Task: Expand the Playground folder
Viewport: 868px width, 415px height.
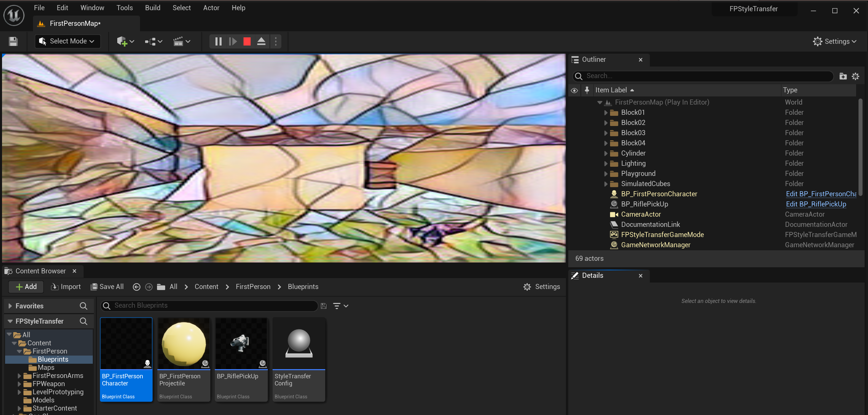Action: pyautogui.click(x=606, y=174)
